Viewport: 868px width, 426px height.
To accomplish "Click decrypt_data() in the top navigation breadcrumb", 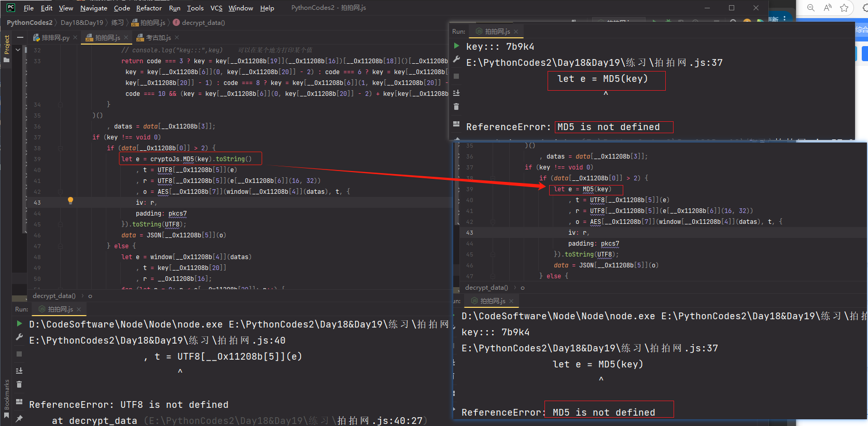I will 199,22.
